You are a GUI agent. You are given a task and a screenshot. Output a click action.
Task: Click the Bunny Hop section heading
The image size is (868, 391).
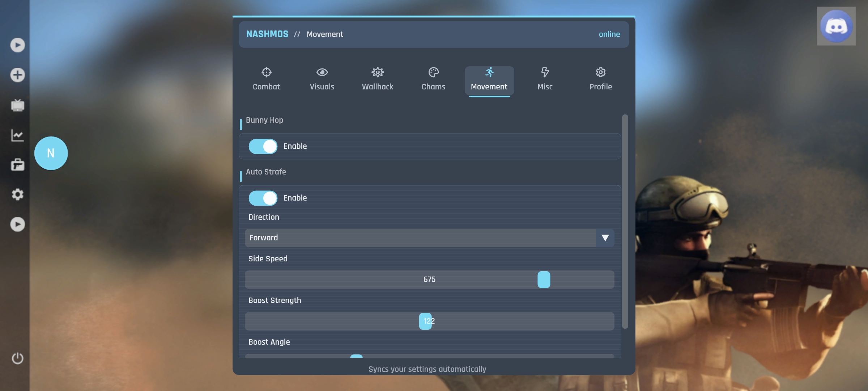tap(264, 120)
